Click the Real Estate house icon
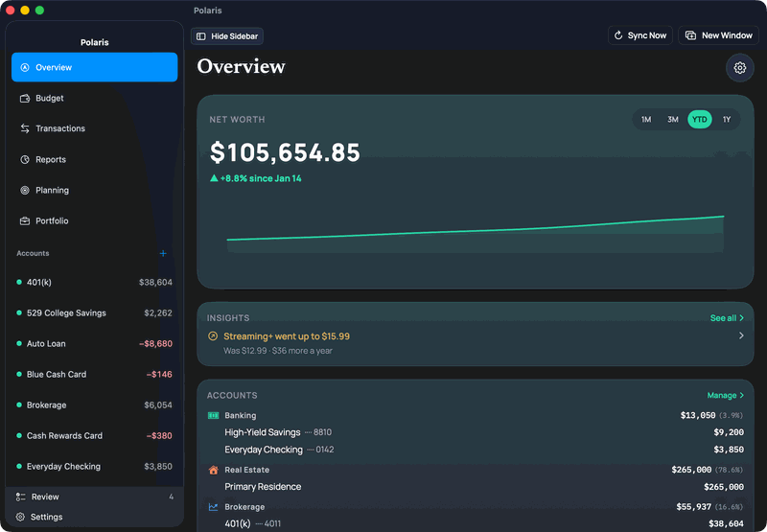 coord(213,470)
